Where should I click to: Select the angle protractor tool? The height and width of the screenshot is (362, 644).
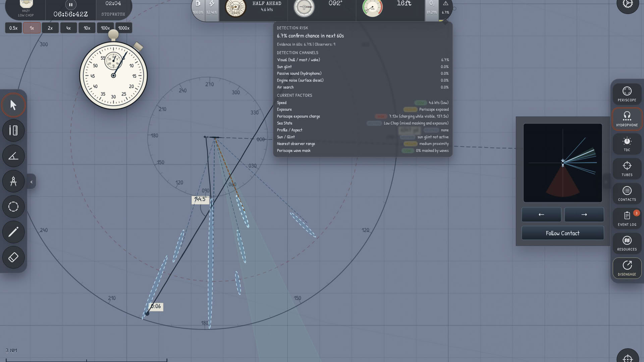click(13, 156)
